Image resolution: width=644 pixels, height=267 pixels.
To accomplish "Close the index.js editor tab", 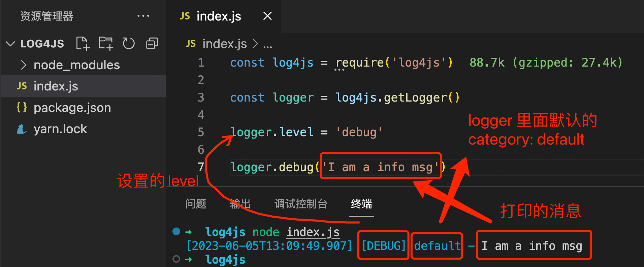I will pyautogui.click(x=267, y=16).
